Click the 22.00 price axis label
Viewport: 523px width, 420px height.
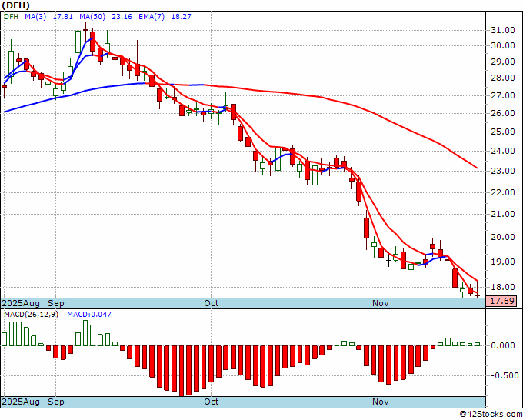pyautogui.click(x=503, y=192)
